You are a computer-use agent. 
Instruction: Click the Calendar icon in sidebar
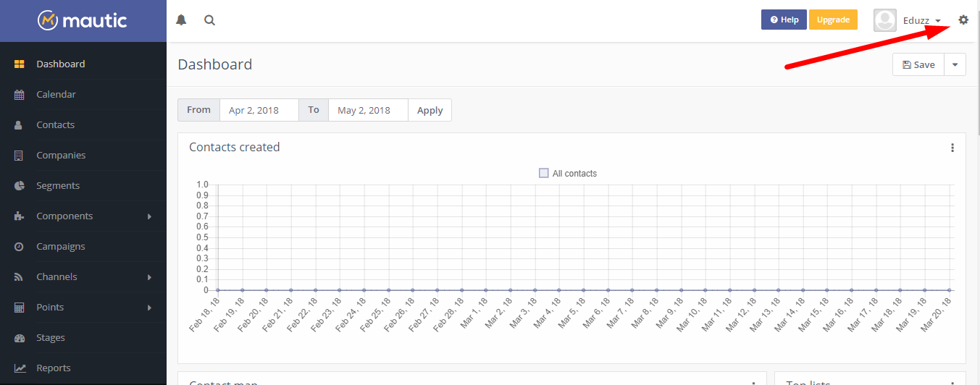(20, 95)
